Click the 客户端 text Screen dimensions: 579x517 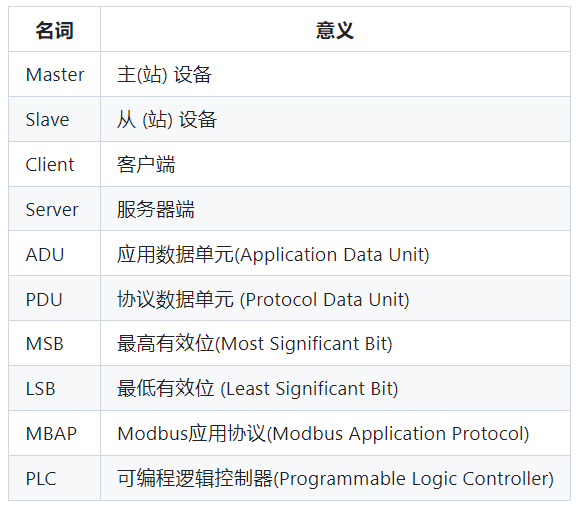[x=146, y=165]
